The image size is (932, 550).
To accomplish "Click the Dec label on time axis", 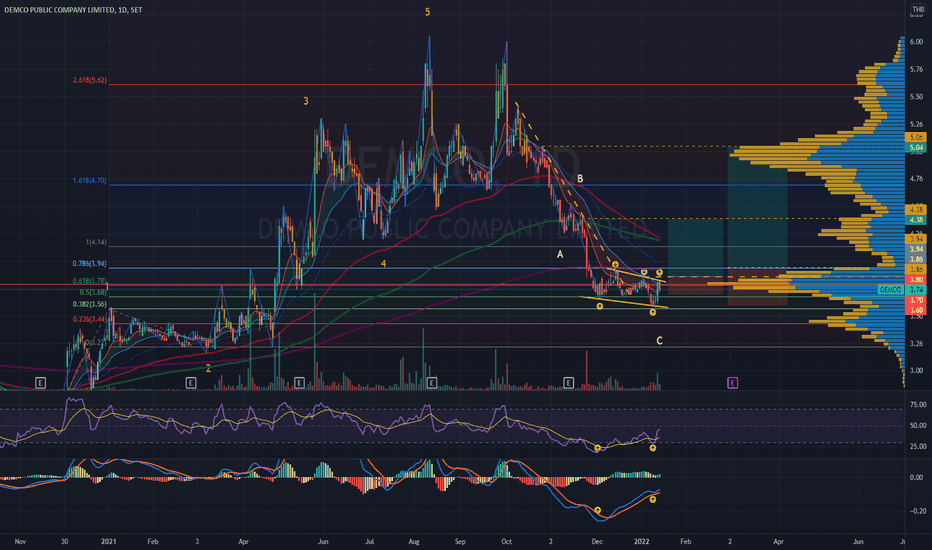I will coord(597,542).
